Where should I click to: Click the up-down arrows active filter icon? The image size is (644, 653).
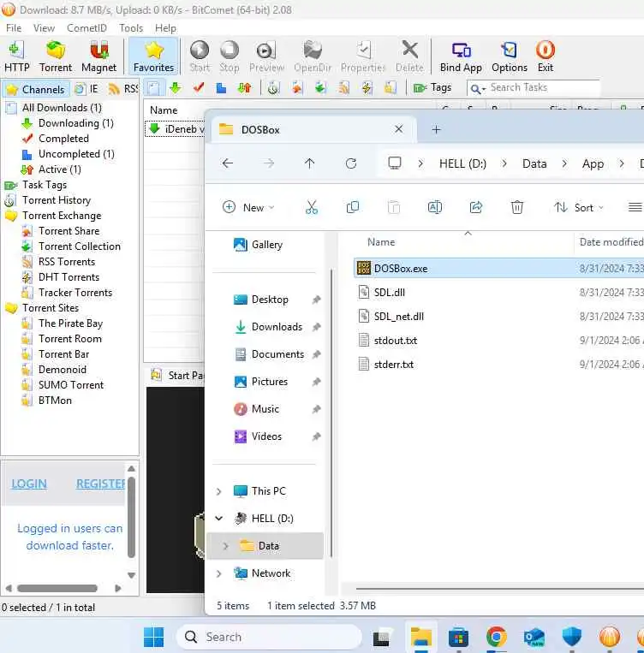(244, 88)
